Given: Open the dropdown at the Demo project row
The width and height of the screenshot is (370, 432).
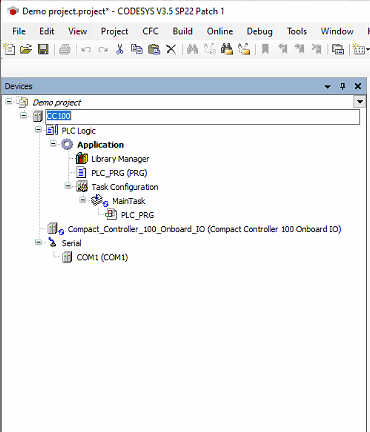Looking at the screenshot, I should click(360, 102).
